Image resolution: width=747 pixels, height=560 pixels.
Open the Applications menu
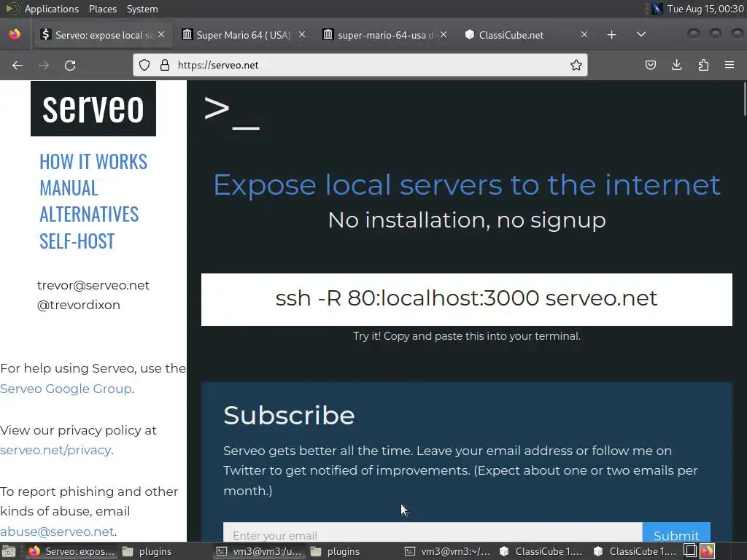[x=52, y=9]
